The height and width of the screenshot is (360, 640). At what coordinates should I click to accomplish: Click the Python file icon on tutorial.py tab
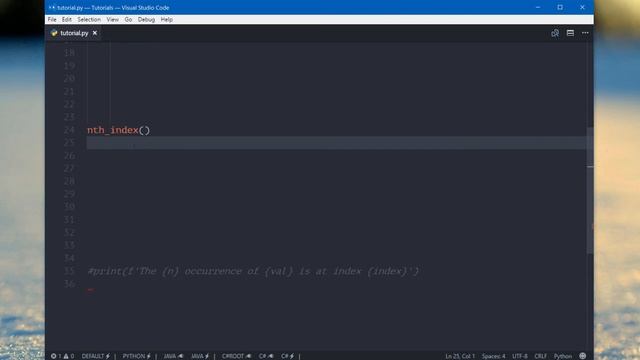(x=54, y=33)
